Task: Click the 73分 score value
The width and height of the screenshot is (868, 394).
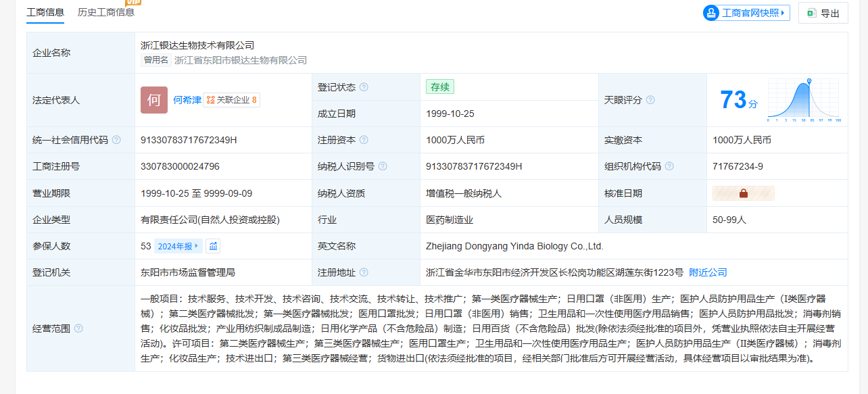Action: click(739, 100)
